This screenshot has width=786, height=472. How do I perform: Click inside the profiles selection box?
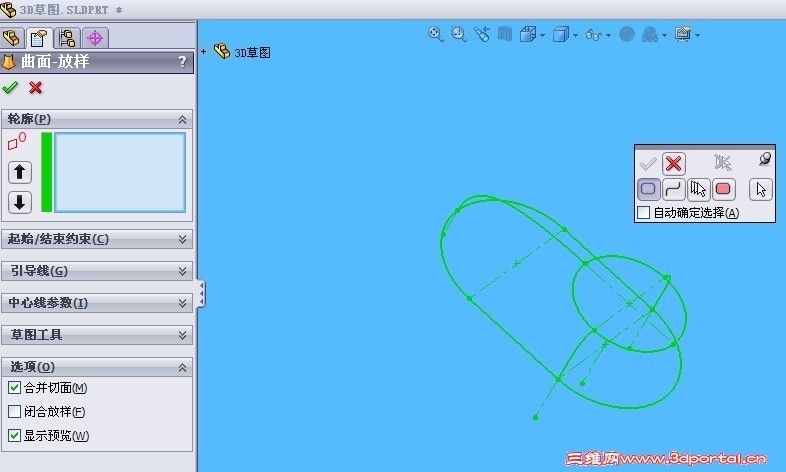click(120, 172)
